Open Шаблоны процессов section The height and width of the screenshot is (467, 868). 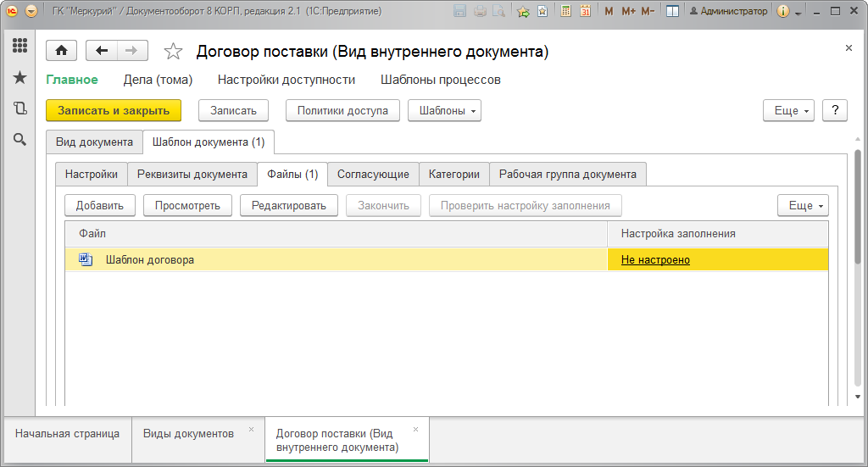pos(441,80)
